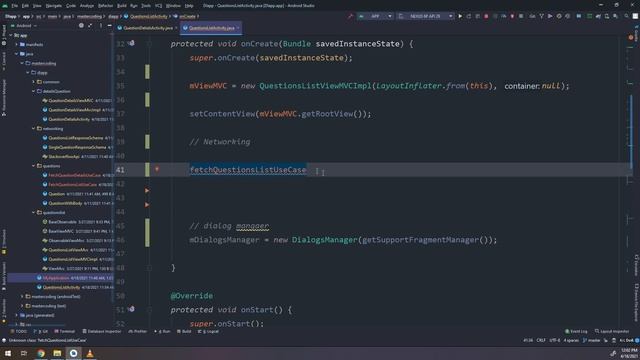This screenshot has width=640, height=360.
Task: Open the Logcat tool window
Action: (208, 331)
